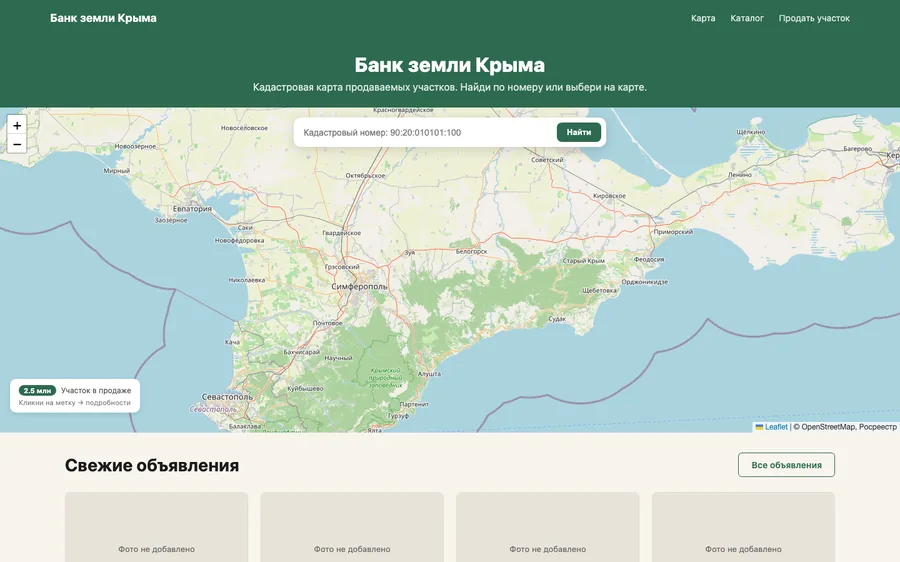
Task: Click the Приморский label on map
Action: 673,232
